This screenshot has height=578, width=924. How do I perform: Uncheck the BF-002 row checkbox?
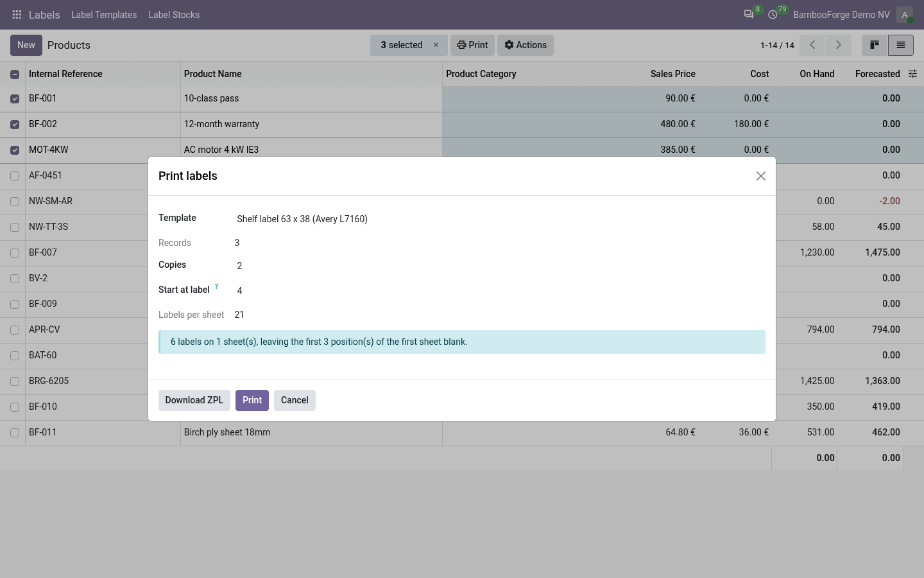15,125
